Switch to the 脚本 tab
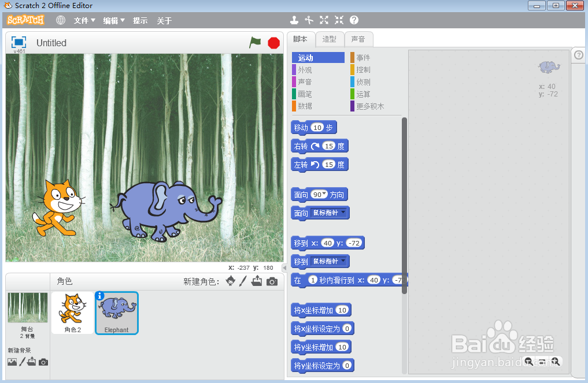 pyautogui.click(x=301, y=39)
